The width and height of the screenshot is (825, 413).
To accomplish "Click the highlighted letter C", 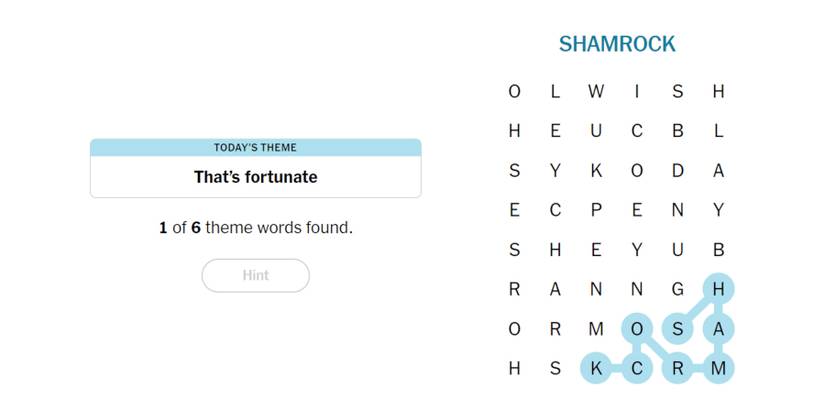I will (x=637, y=368).
